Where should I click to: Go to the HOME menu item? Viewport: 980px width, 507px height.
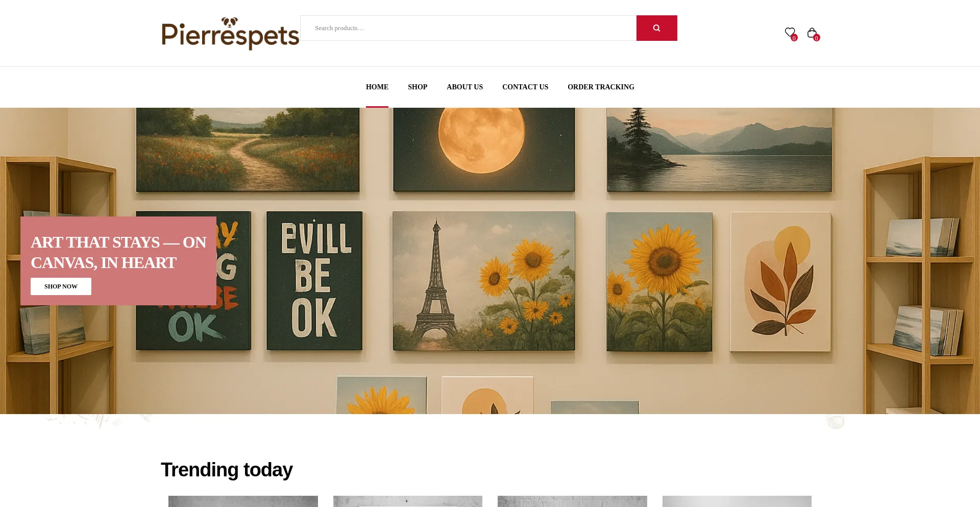(x=377, y=87)
